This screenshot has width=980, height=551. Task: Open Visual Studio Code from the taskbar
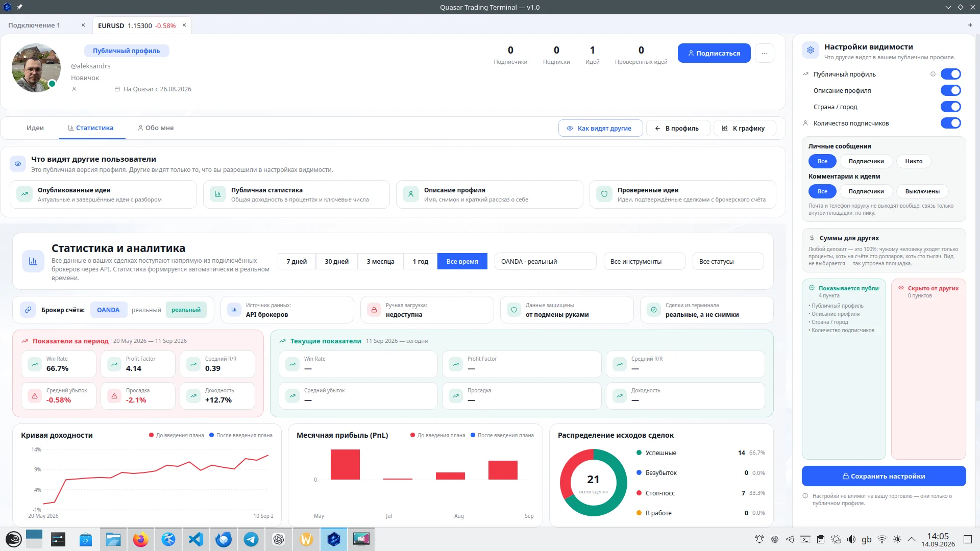click(x=196, y=539)
